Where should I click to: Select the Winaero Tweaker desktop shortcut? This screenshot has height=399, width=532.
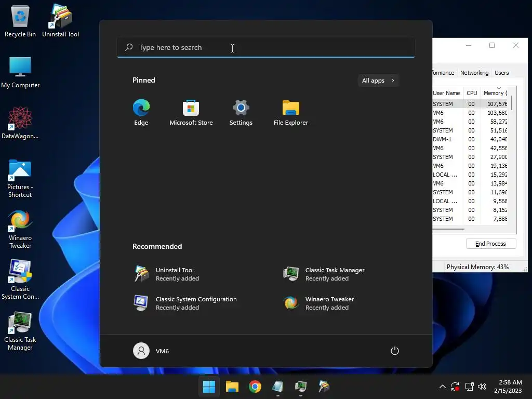click(20, 229)
